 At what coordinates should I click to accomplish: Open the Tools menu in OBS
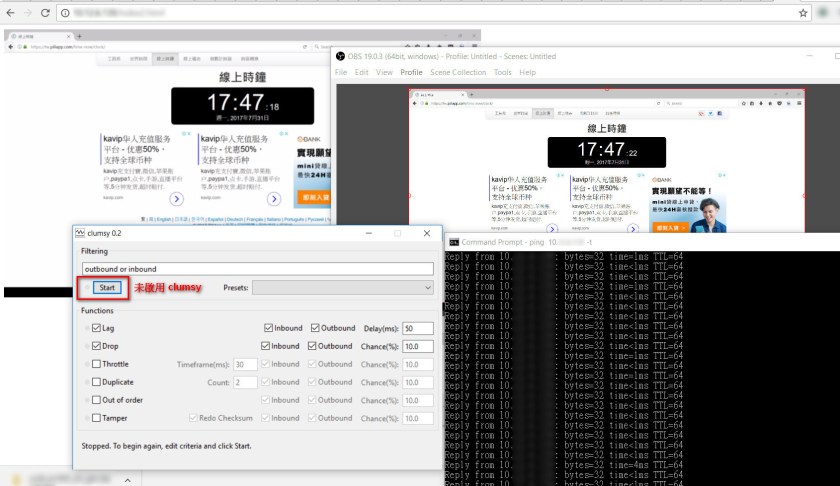(502, 72)
